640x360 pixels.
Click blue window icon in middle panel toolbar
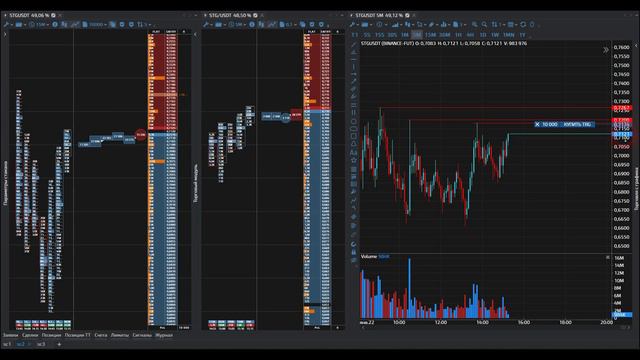218,24
